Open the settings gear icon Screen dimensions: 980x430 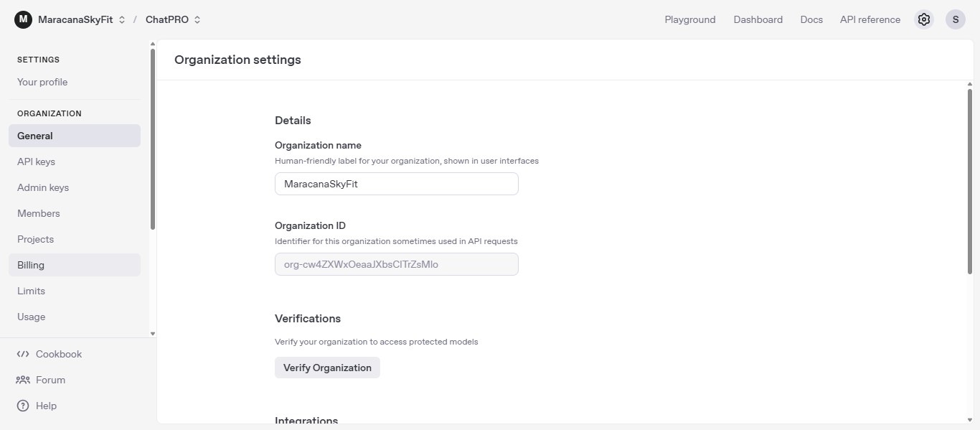(x=924, y=19)
